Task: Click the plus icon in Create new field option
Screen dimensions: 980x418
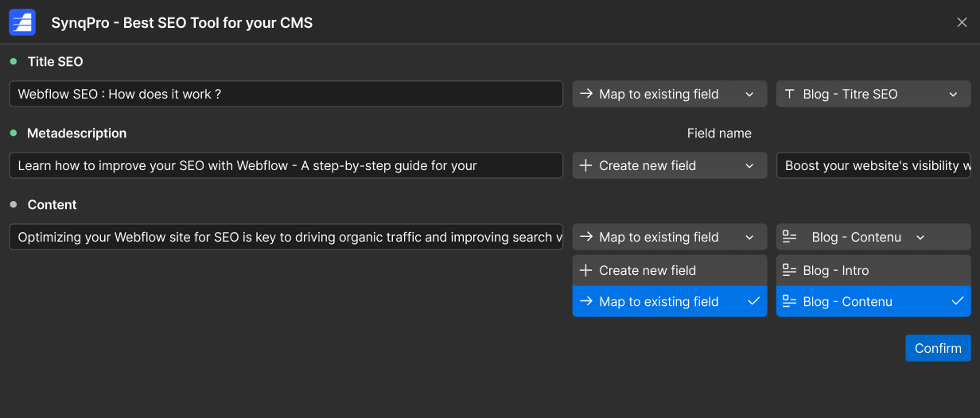Action: click(x=586, y=270)
